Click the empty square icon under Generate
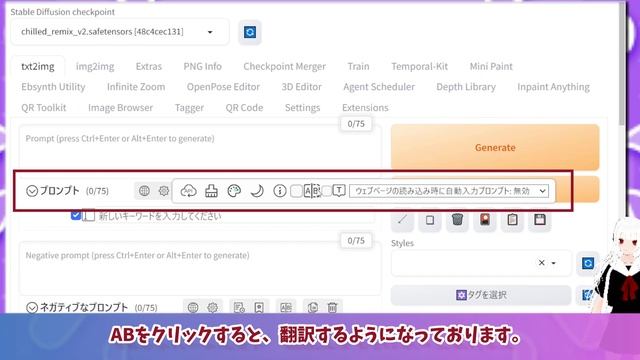Image resolution: width=640 pixels, height=360 pixels. click(430, 220)
